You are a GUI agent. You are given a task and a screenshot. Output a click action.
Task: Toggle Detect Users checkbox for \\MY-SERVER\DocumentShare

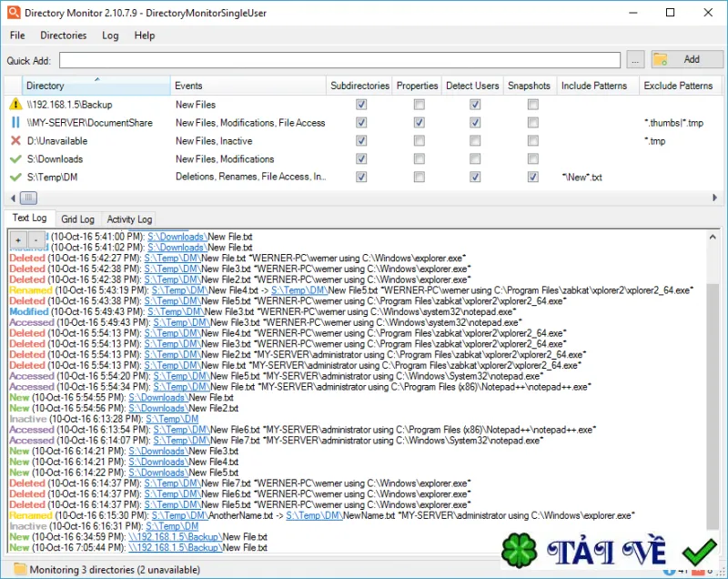tap(474, 123)
